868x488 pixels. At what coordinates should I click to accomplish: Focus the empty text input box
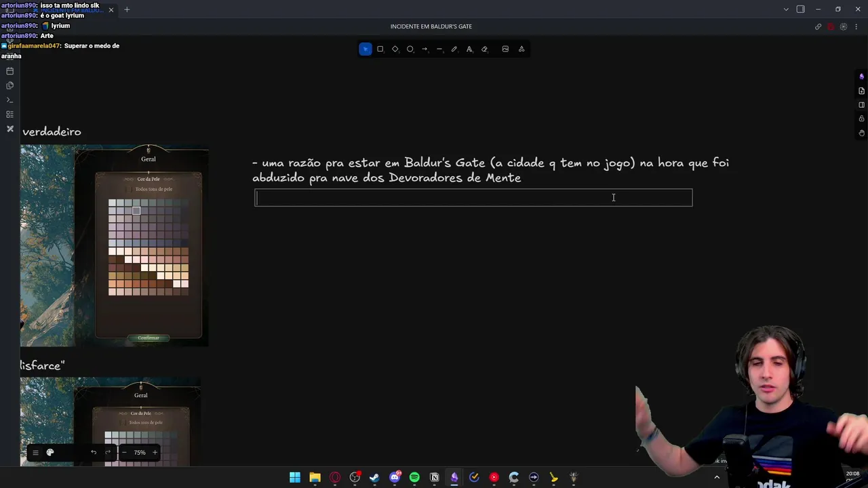pos(473,197)
